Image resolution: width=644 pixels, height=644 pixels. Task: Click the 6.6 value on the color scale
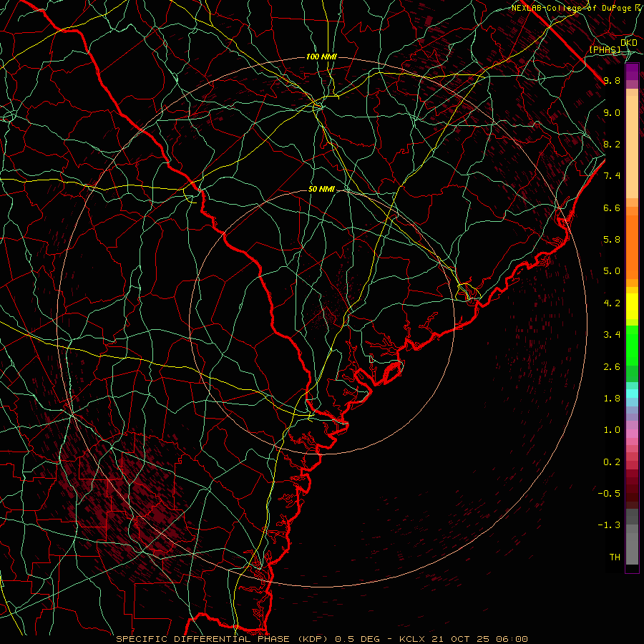click(x=612, y=208)
